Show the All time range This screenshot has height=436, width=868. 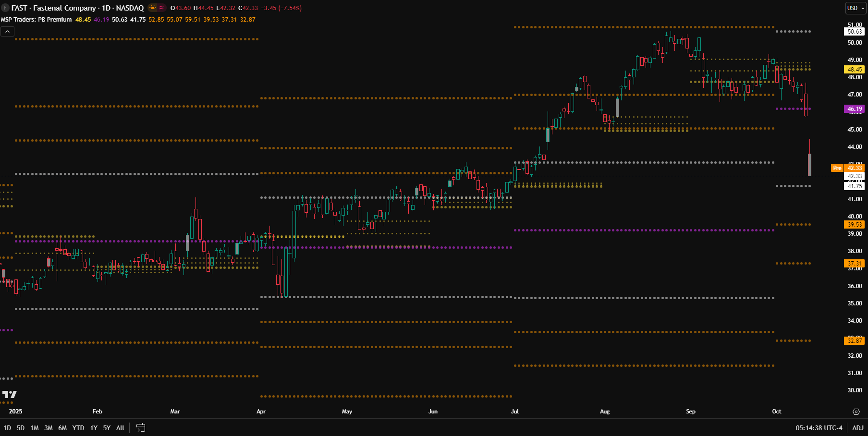coord(120,427)
